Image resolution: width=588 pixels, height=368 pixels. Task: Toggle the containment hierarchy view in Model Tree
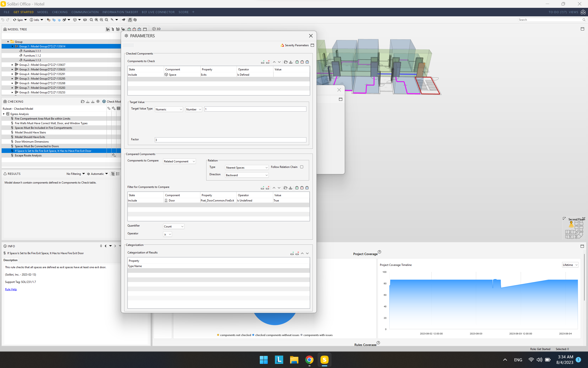pyautogui.click(x=108, y=29)
